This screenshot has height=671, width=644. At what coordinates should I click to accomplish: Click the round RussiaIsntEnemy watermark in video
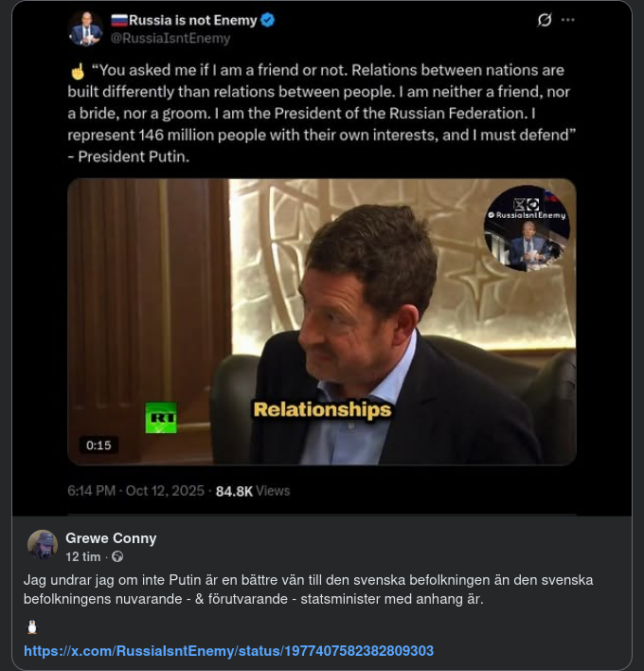(527, 228)
